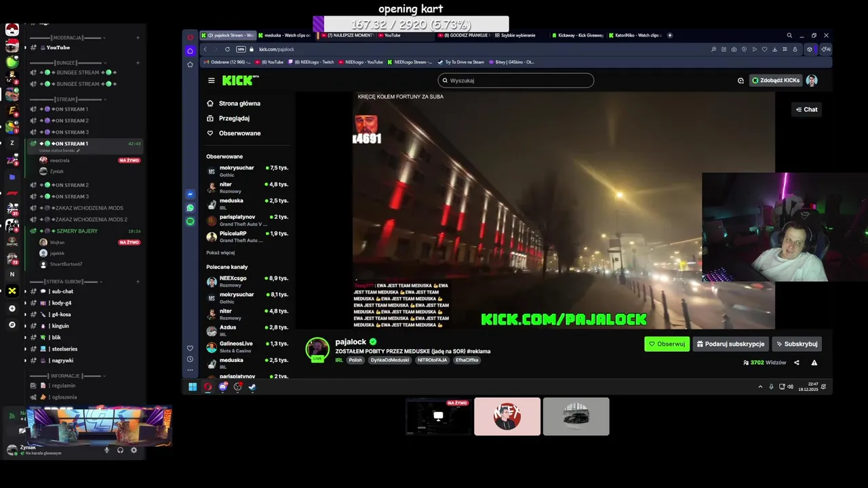Click Discord add a server button

coord(12,308)
